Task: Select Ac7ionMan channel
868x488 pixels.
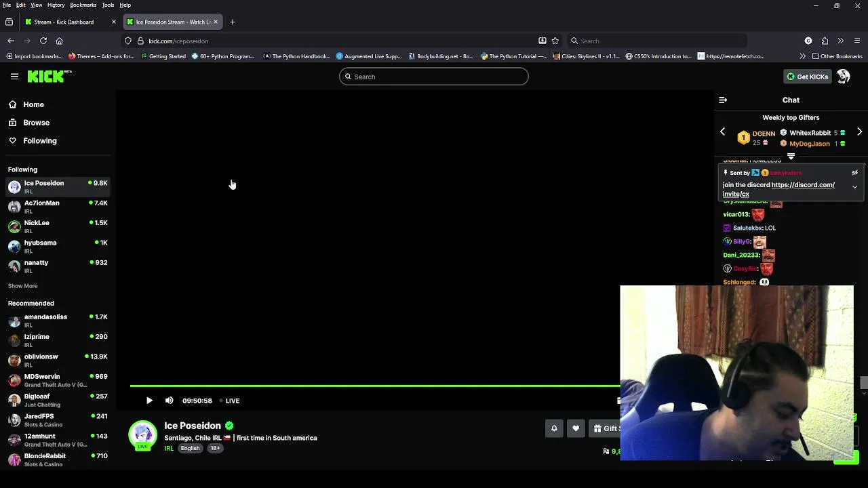Action: [58, 207]
